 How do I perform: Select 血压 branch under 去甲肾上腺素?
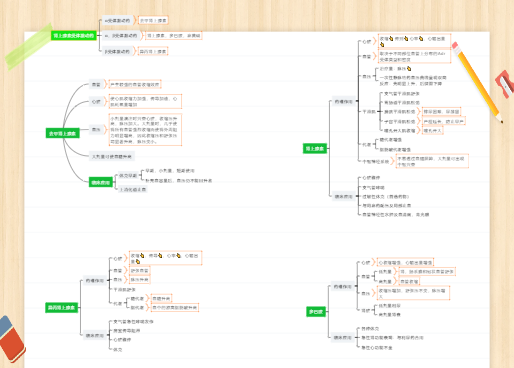(96, 129)
